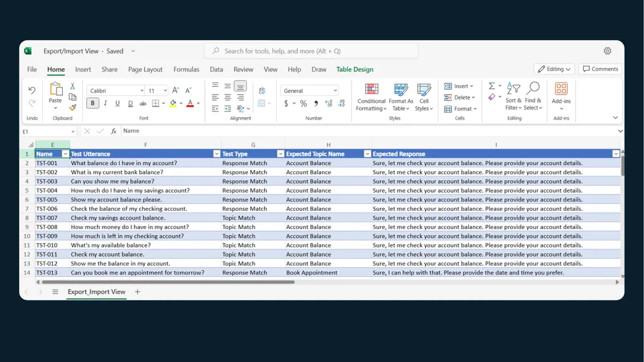Toggle Italic formatting
This screenshot has height=362, width=644.
(105, 103)
